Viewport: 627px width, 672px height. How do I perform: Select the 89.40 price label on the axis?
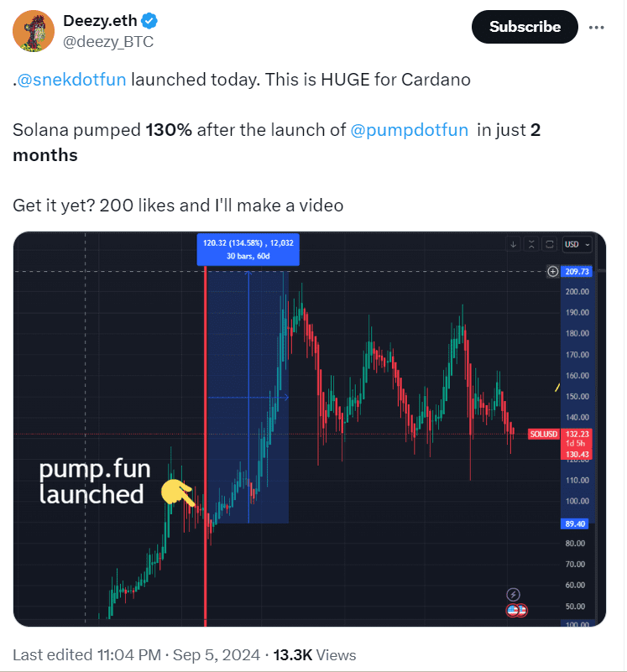[x=574, y=523]
